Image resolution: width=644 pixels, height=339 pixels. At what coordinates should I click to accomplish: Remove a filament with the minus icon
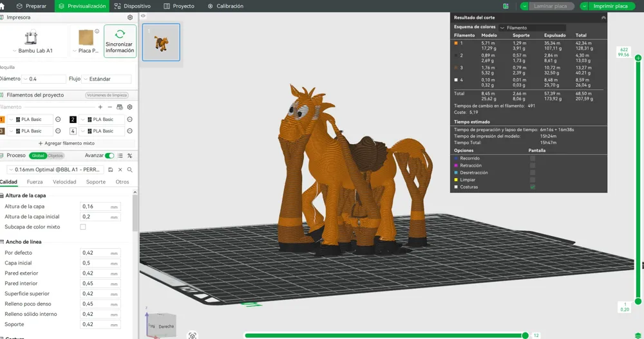coord(109,107)
